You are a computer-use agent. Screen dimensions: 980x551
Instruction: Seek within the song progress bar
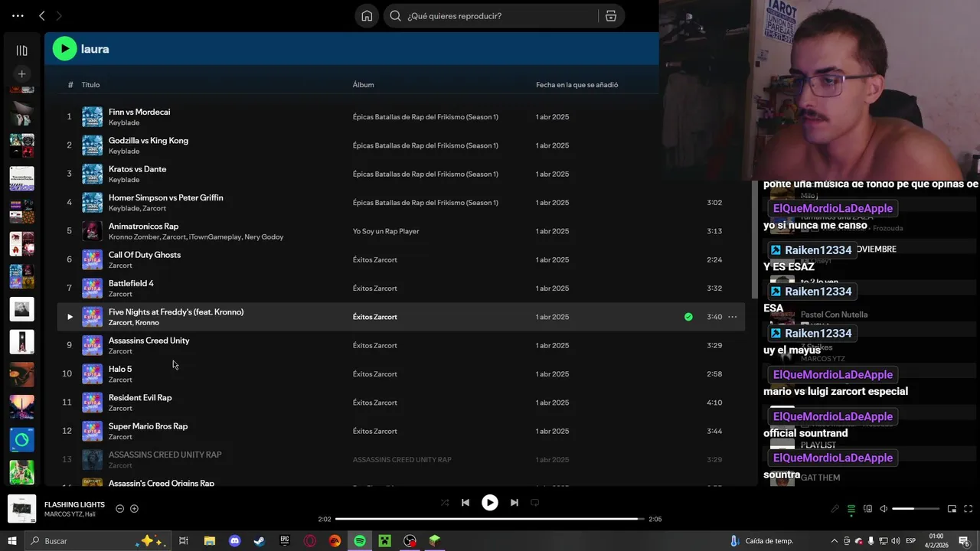pos(489,519)
